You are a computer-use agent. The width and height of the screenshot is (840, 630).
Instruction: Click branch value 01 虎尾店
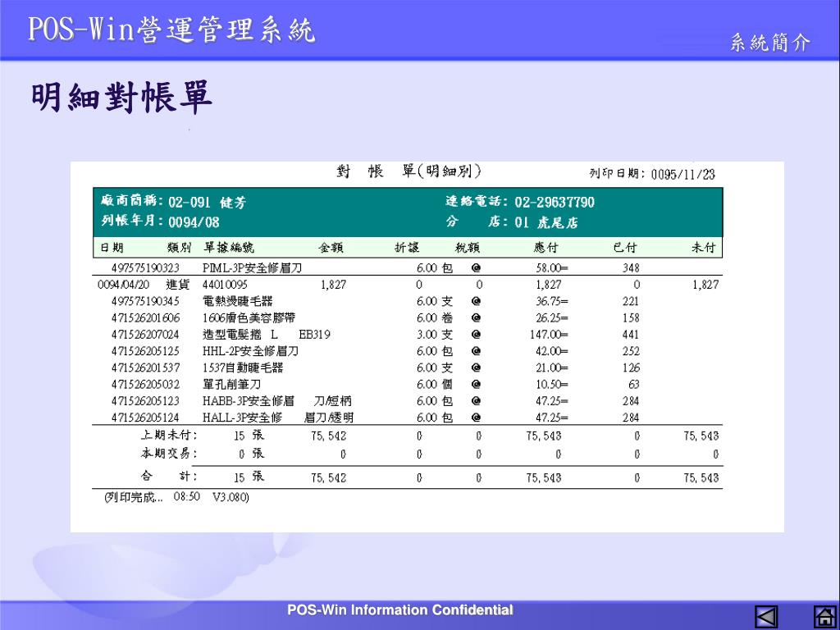(x=546, y=222)
